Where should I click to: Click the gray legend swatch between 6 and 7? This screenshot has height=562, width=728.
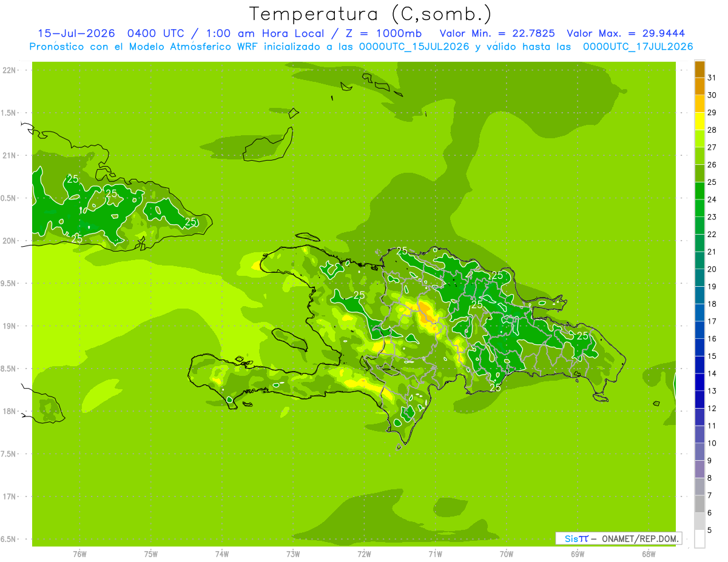coord(699,504)
